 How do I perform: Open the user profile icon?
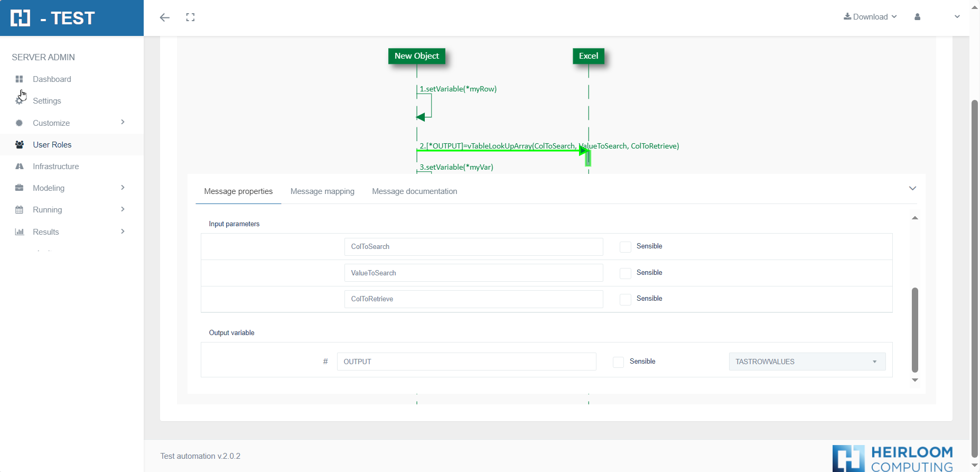pyautogui.click(x=917, y=17)
